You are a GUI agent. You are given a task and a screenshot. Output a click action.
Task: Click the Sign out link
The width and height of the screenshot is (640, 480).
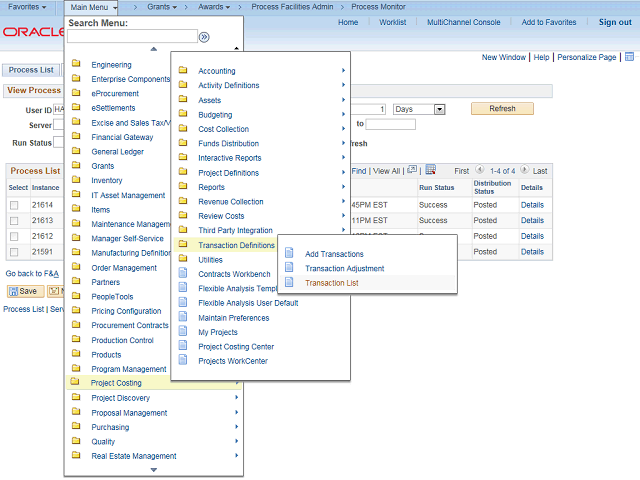point(614,22)
